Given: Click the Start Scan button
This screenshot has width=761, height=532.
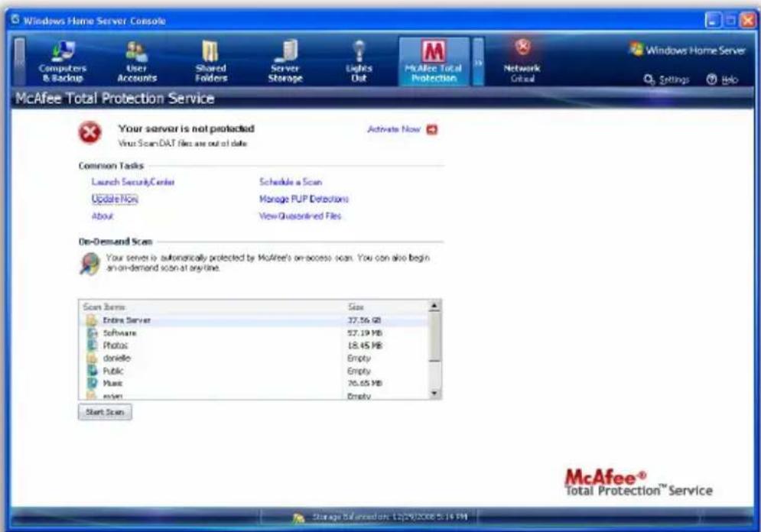Looking at the screenshot, I should [x=105, y=412].
